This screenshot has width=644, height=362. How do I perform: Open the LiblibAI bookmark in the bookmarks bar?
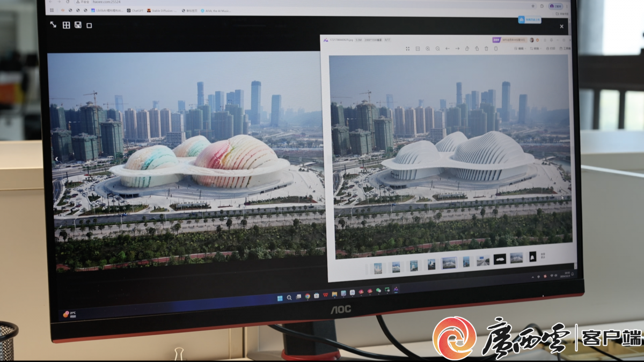[x=107, y=11]
